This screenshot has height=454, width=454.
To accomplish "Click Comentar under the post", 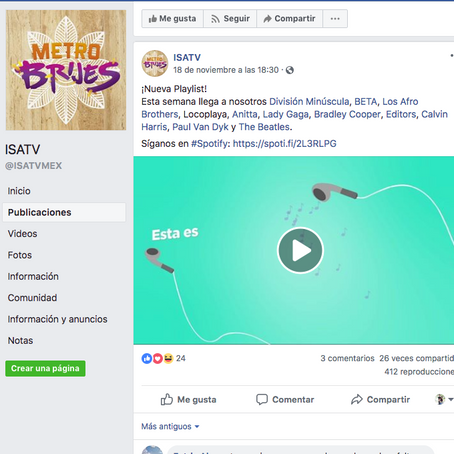I will click(x=285, y=399).
